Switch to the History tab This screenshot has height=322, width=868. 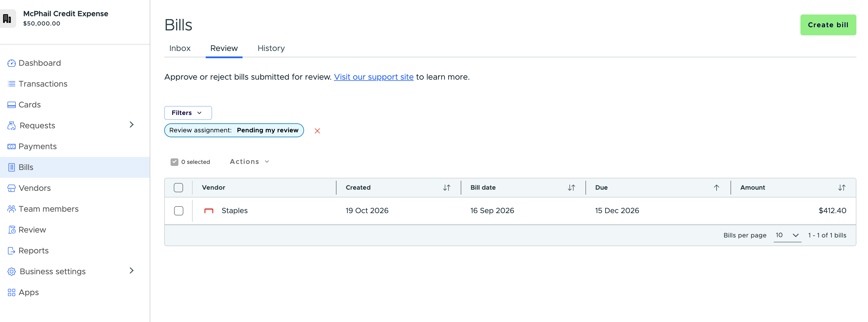coord(271,48)
